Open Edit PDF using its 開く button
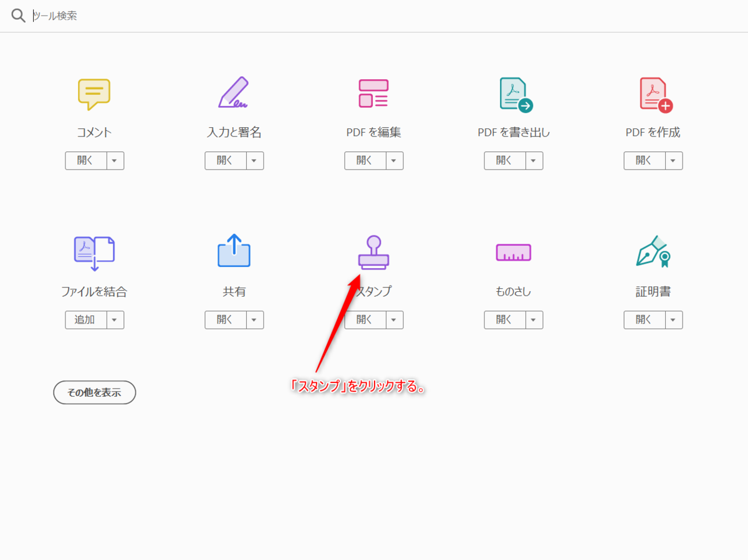The width and height of the screenshot is (748, 560). pos(365,160)
